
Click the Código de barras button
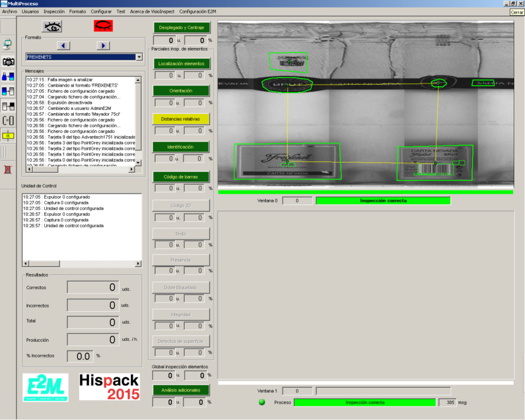181,176
